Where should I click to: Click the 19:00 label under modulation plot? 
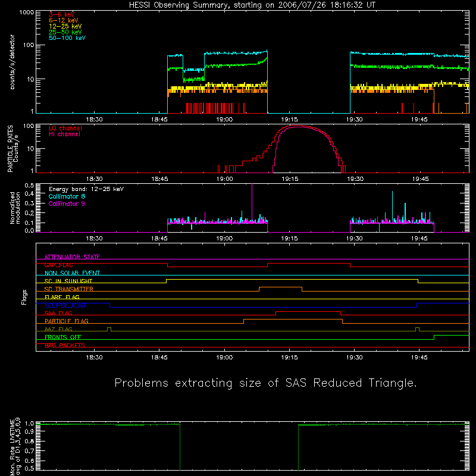224,239
